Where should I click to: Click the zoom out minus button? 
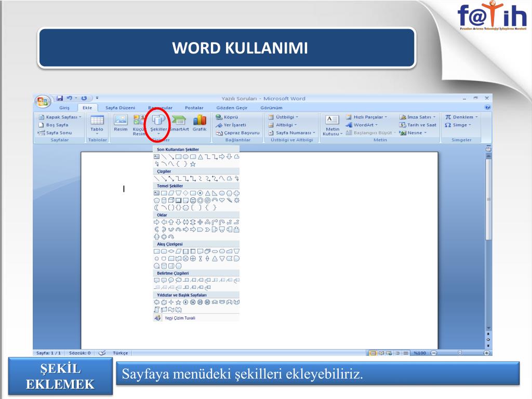pos(434,353)
